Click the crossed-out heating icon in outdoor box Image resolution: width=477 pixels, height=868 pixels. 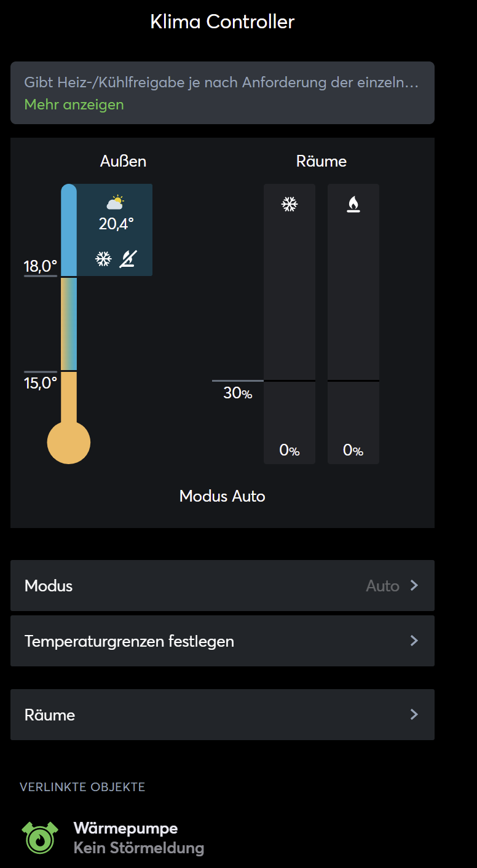128,259
